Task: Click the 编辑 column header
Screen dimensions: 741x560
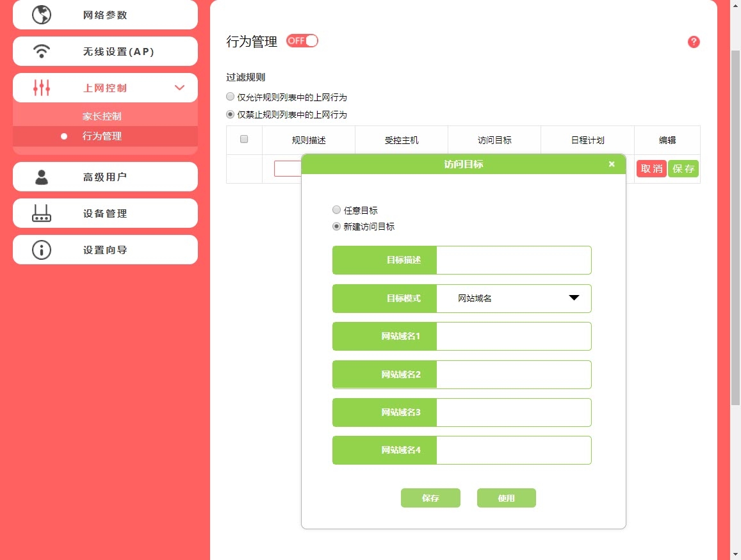Action: click(667, 140)
